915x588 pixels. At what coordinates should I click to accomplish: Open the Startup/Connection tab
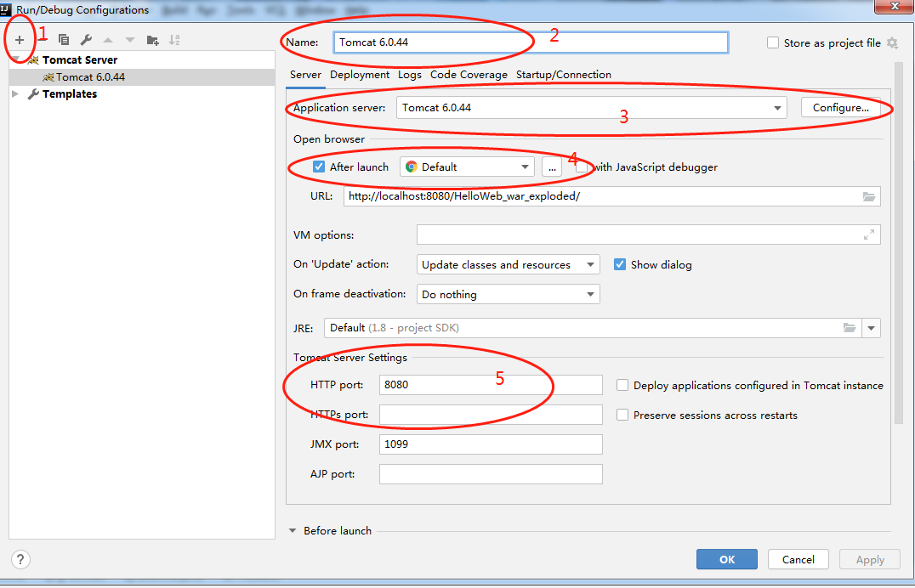564,75
